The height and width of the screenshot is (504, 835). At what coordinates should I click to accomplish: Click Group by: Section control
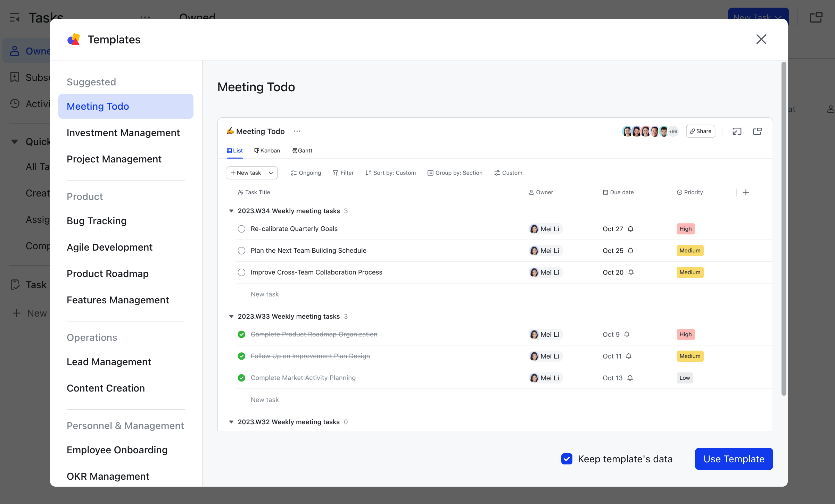point(455,173)
